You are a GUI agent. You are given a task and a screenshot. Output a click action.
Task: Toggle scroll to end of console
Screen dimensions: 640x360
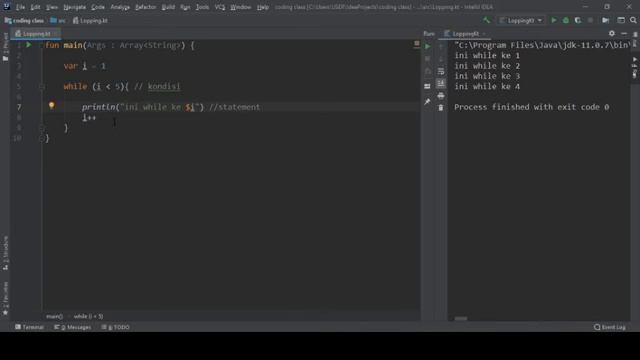click(441, 83)
